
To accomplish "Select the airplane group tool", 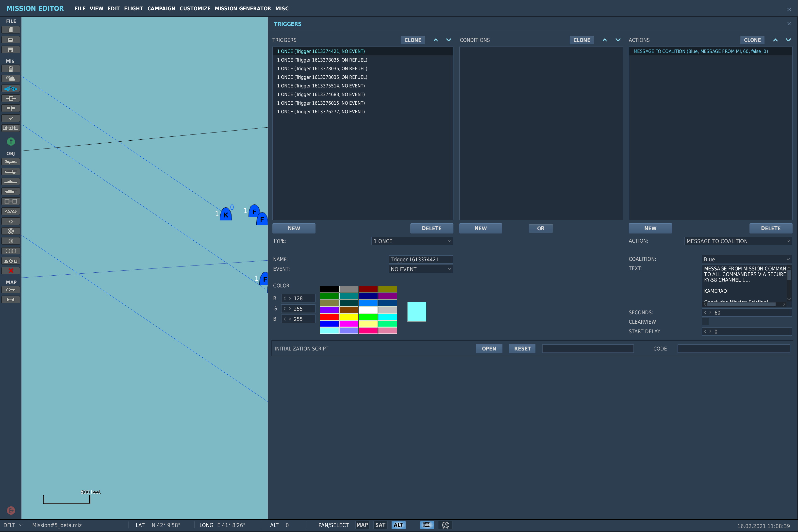I will coord(11,162).
